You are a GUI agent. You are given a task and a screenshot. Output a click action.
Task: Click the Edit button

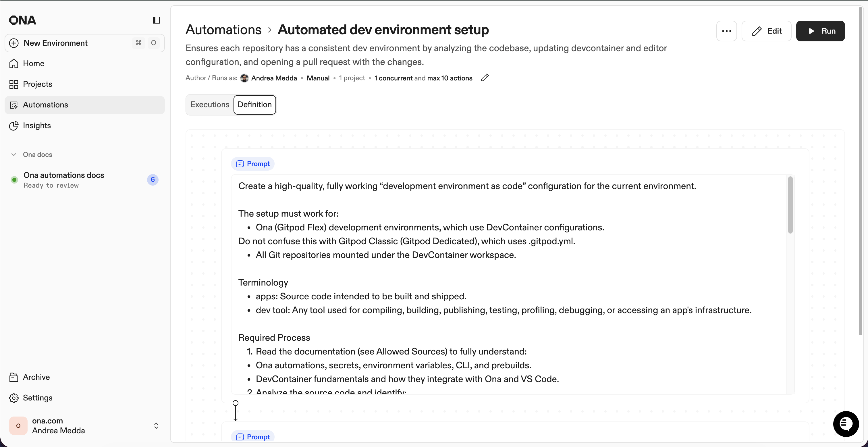[766, 31]
